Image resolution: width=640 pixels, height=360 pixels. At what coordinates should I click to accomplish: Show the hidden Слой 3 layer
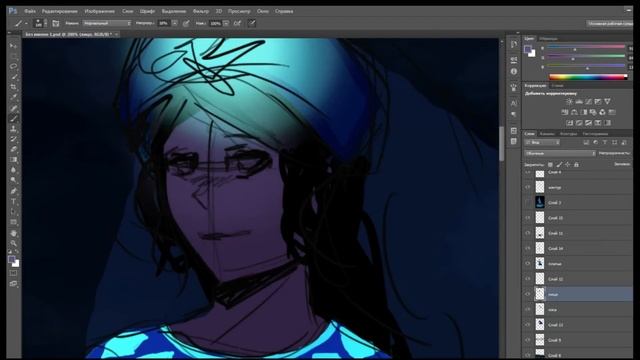coord(527,202)
